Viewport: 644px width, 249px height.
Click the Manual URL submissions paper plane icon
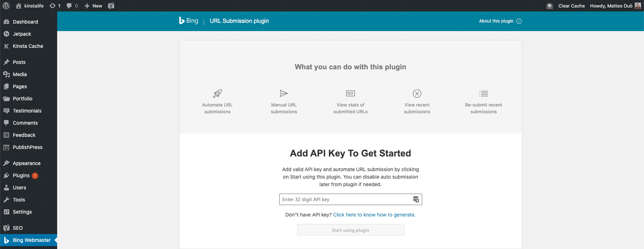(283, 93)
